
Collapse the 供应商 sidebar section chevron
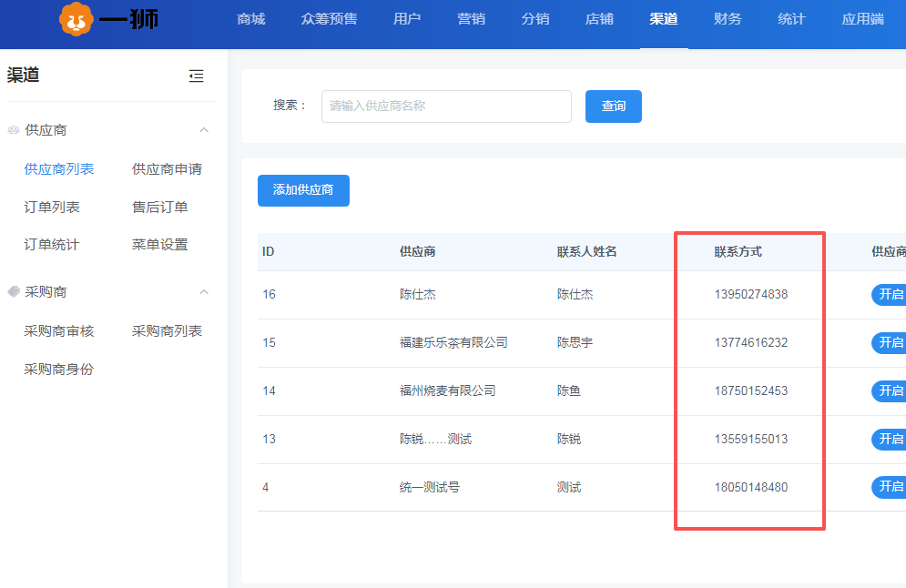coord(204,130)
